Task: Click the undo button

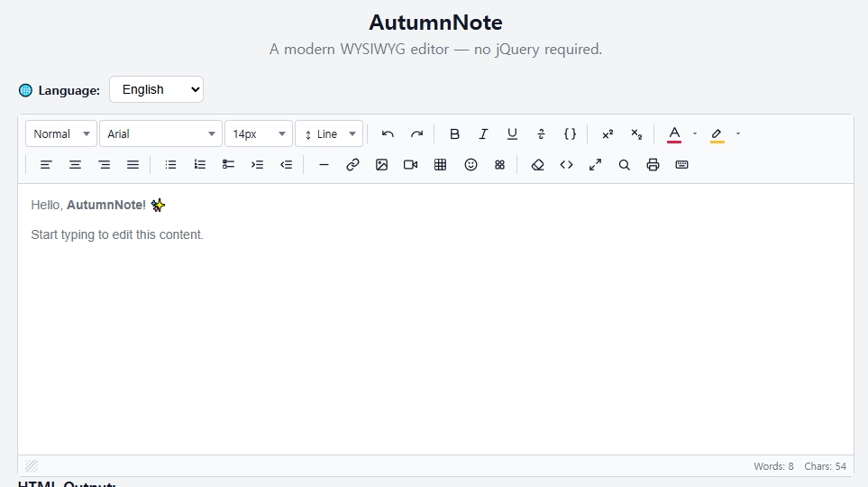Action: click(x=388, y=134)
